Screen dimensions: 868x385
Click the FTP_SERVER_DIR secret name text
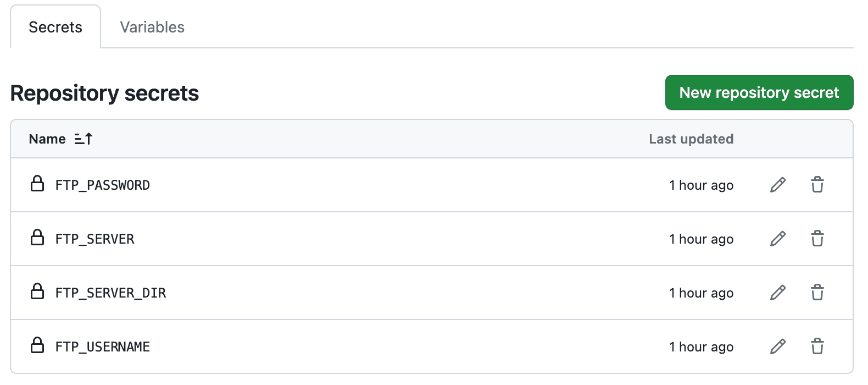pyautogui.click(x=110, y=293)
